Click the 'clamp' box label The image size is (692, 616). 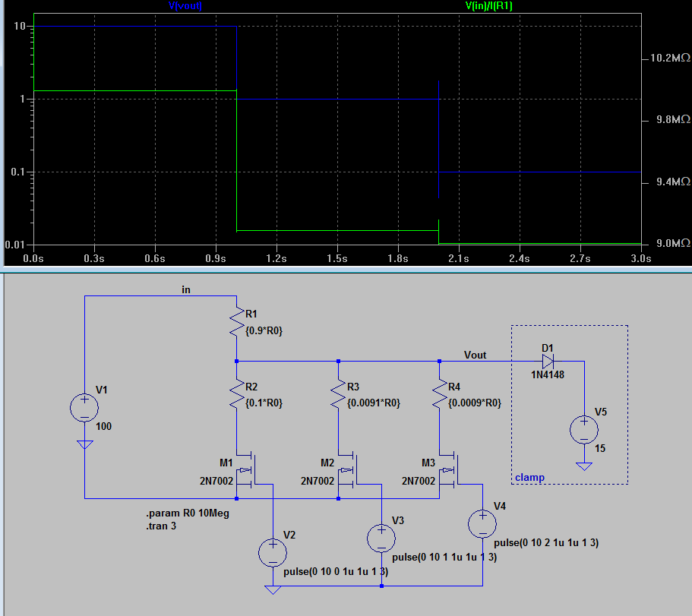(x=529, y=478)
